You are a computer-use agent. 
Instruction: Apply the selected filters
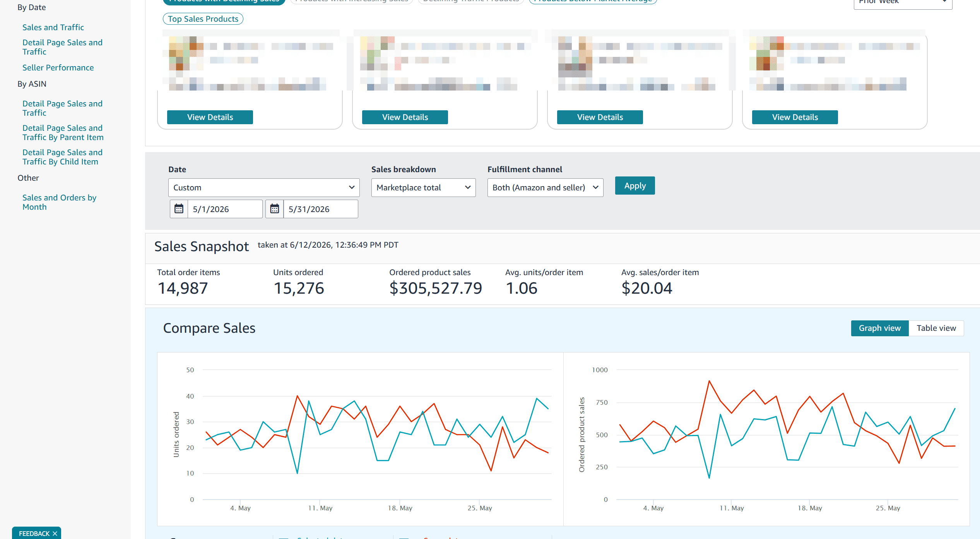[635, 186]
